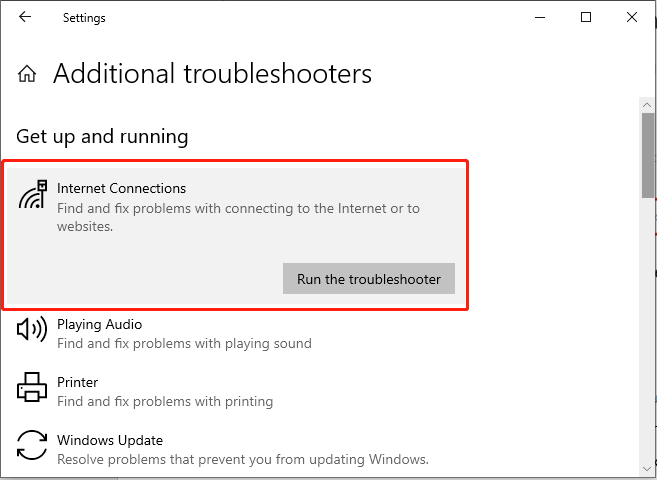Expand the Printer troubleshooter item
Image resolution: width=657 pixels, height=480 pixels.
[x=235, y=391]
